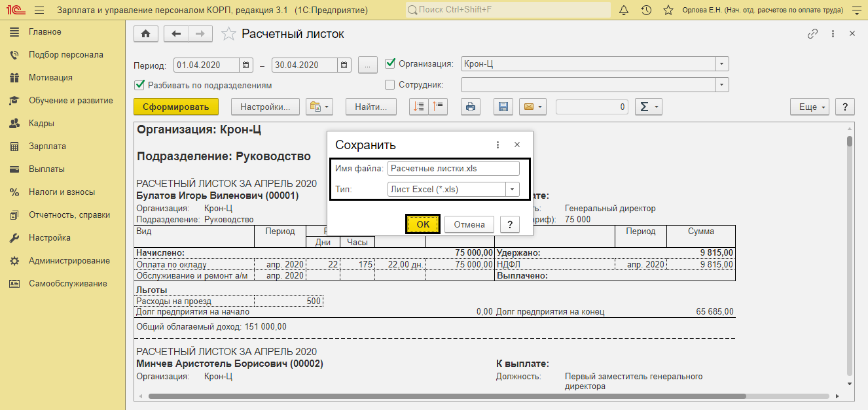Expand the Организация Крон-Ц dropdown
Image resolution: width=868 pixels, height=410 pixels.
point(721,64)
